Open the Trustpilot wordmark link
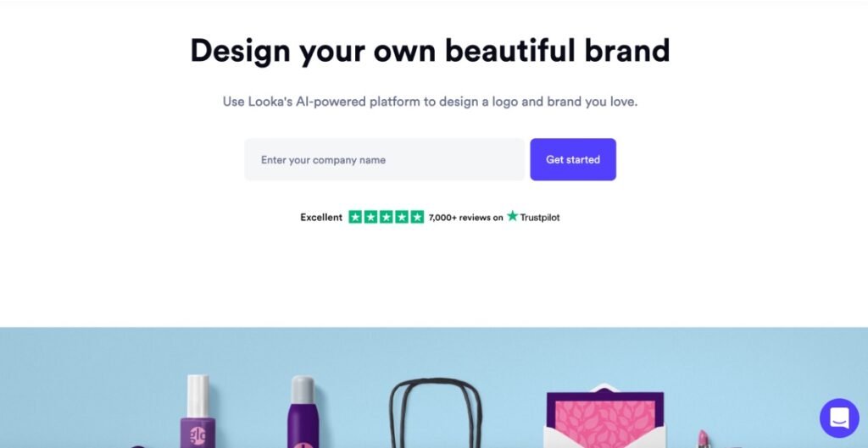868x448 pixels. click(x=540, y=218)
